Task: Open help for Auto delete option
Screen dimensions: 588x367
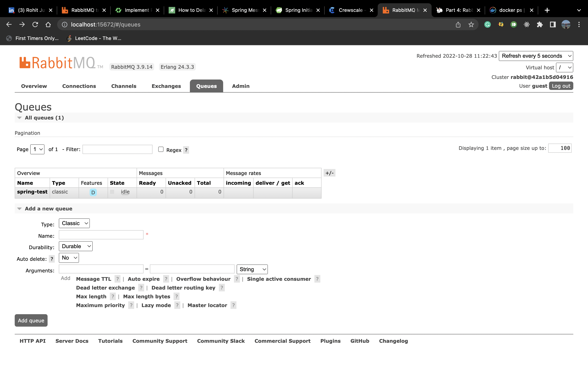Action: (x=51, y=259)
